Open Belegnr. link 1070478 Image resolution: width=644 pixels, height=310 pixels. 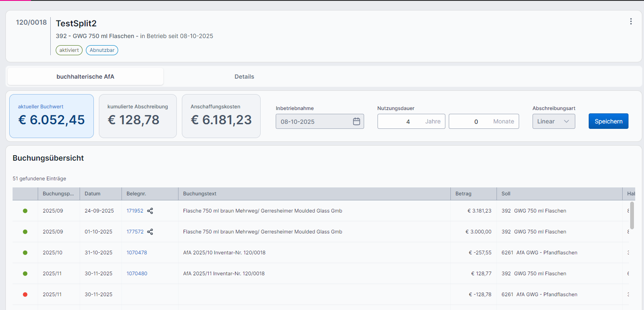pyautogui.click(x=137, y=253)
